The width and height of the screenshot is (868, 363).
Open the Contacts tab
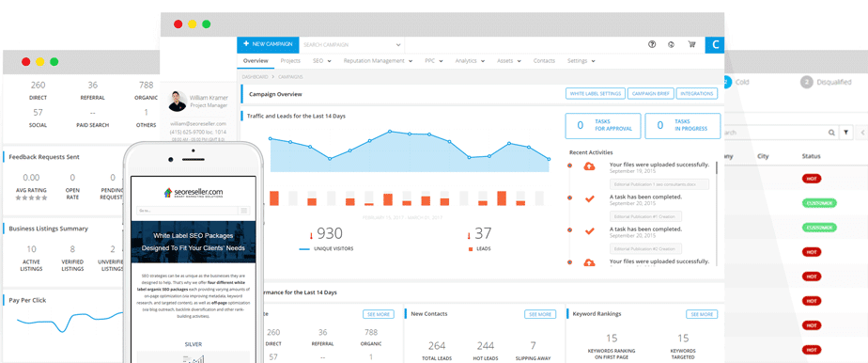[544, 61]
